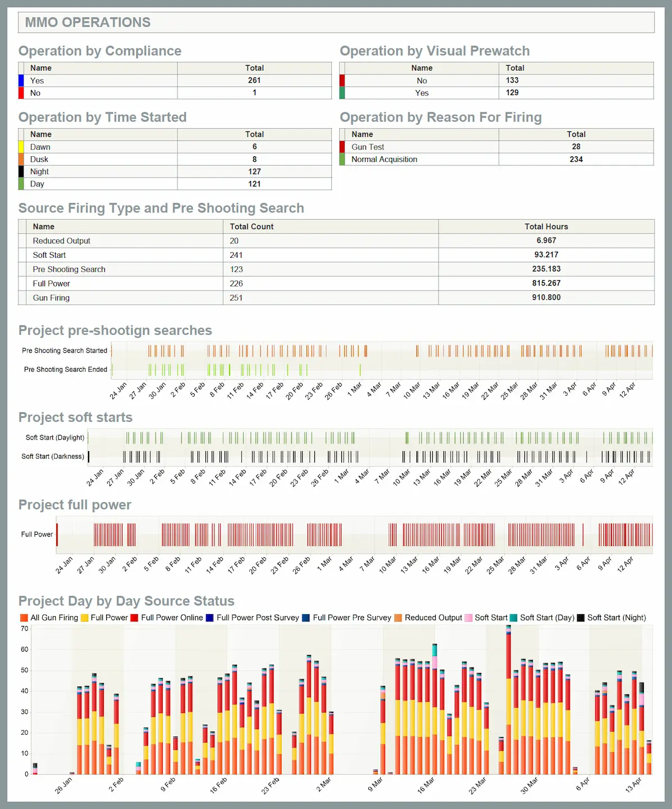Image resolution: width=672 pixels, height=809 pixels.
Task: Click the Total Hours column header
Action: pyautogui.click(x=546, y=226)
